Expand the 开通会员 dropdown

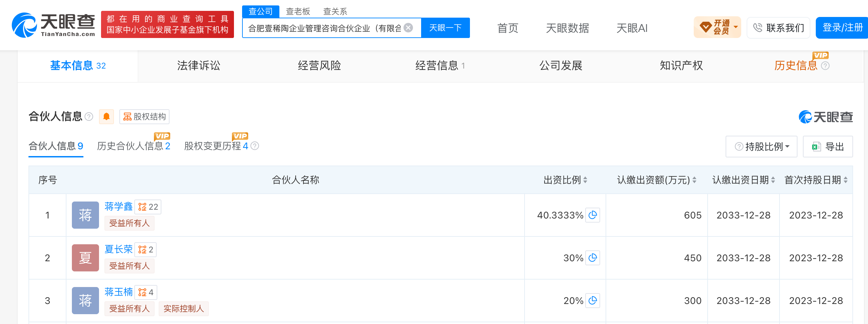click(x=717, y=27)
